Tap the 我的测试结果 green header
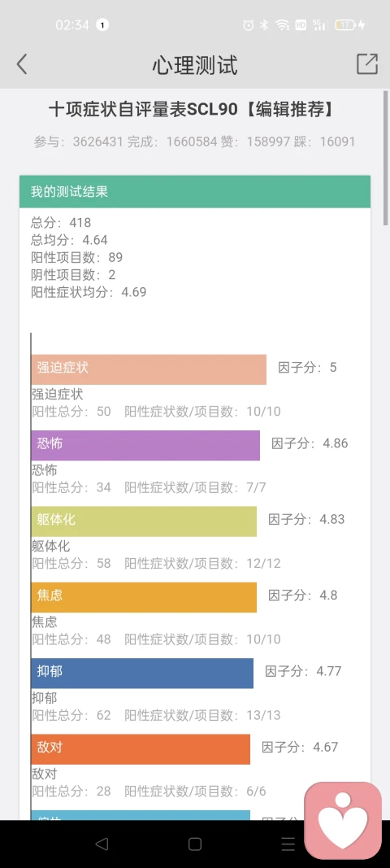The image size is (390, 868). pyautogui.click(x=195, y=191)
